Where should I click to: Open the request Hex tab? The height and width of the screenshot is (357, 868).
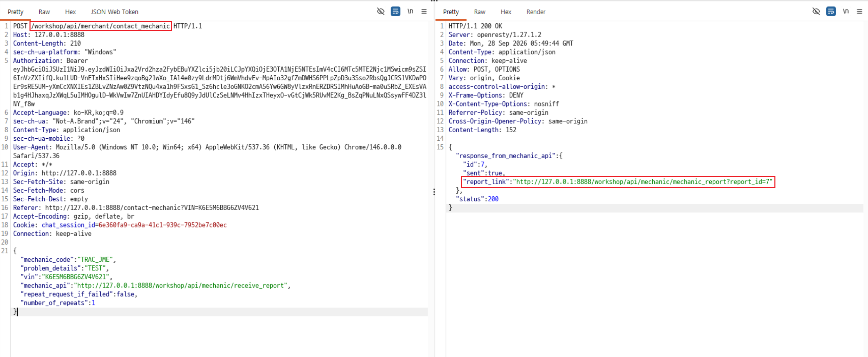click(x=70, y=12)
